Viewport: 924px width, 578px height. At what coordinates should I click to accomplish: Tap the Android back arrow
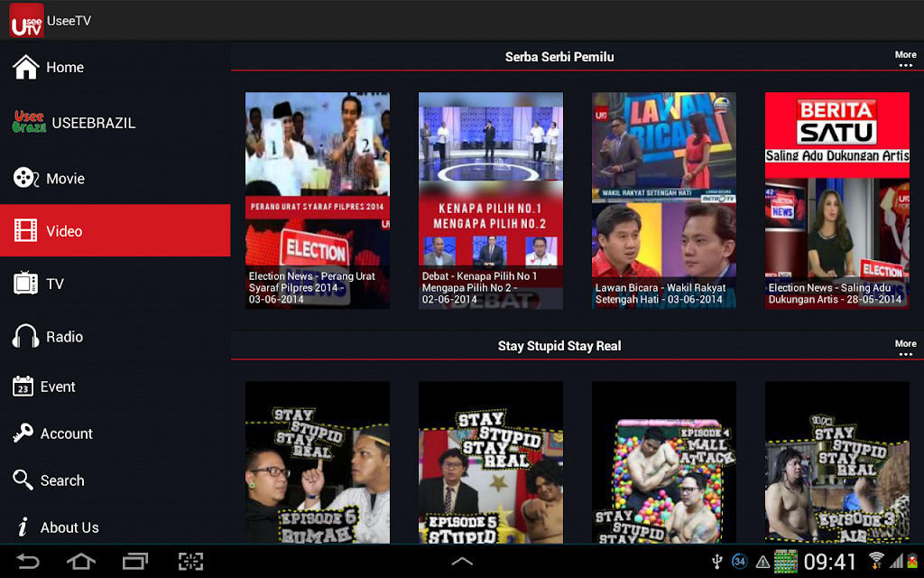tap(27, 562)
